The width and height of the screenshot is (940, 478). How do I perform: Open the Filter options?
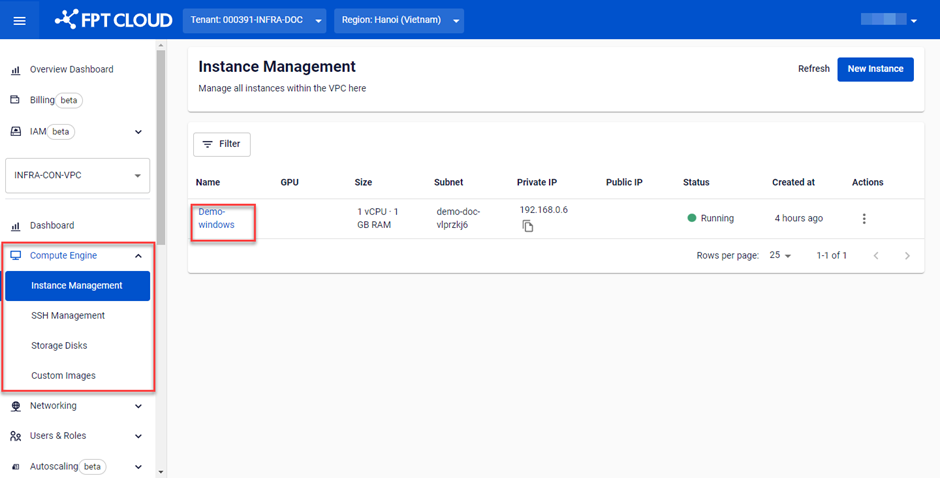pos(222,144)
